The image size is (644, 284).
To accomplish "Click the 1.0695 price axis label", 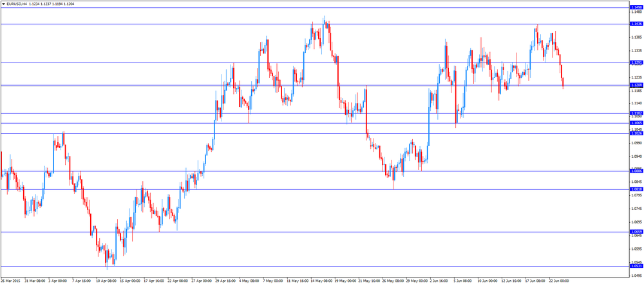I will 637,222.
